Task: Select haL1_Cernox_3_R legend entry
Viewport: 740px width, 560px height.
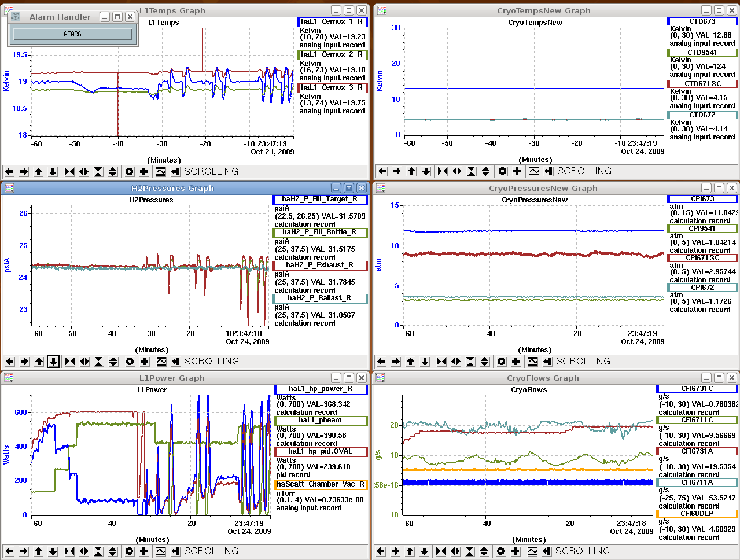Action: pos(332,88)
